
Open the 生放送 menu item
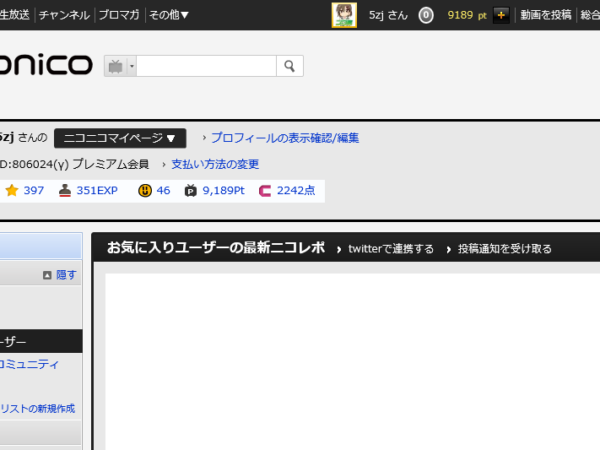point(15,15)
